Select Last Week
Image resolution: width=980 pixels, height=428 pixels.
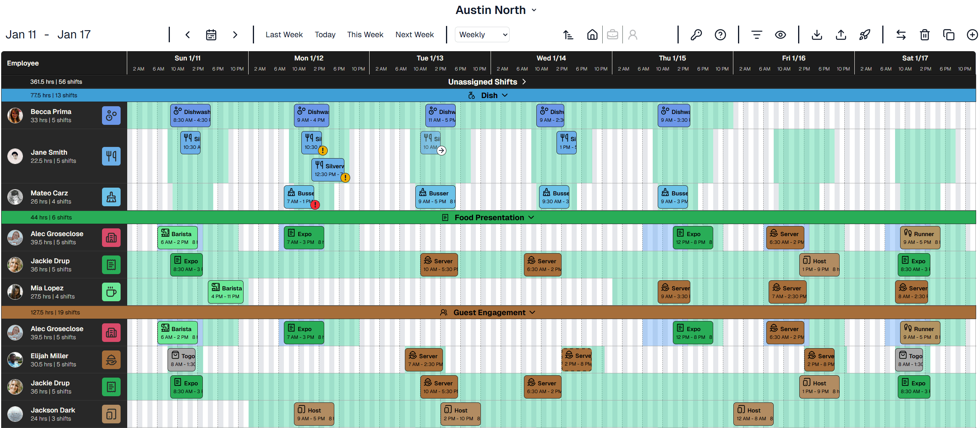tap(284, 35)
